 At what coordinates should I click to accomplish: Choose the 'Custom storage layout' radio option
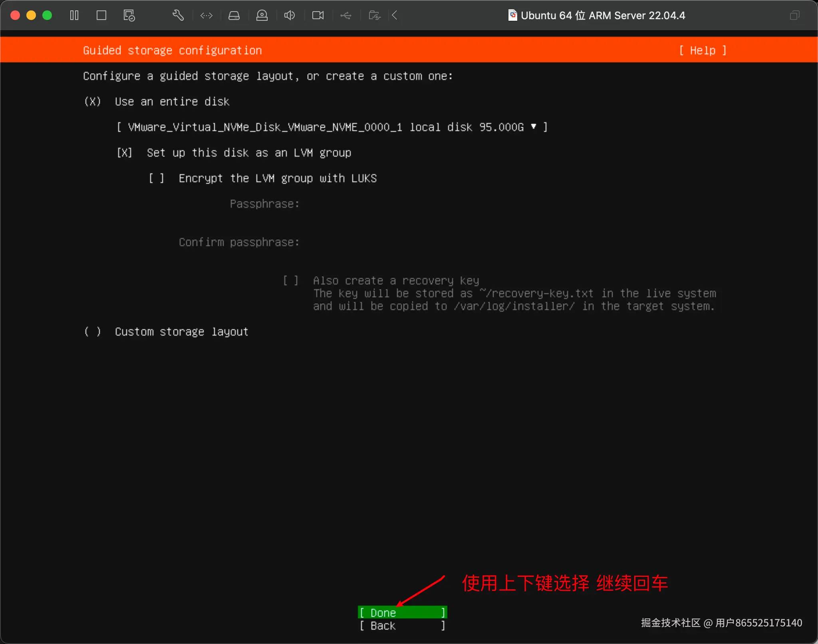point(93,332)
